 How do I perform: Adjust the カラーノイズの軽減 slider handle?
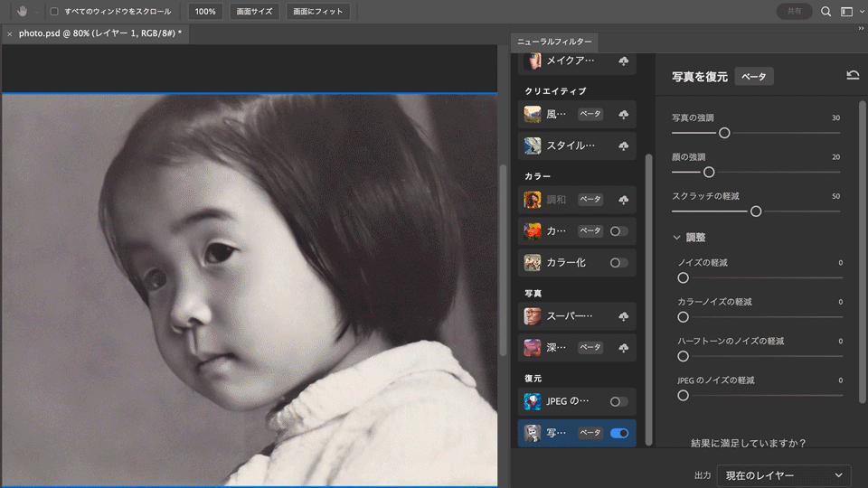tap(684, 317)
